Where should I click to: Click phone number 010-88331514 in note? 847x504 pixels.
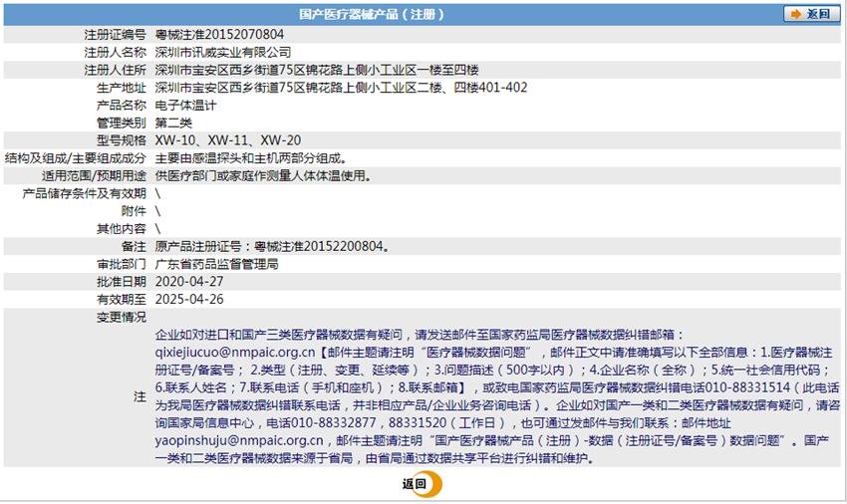pyautogui.click(x=747, y=387)
